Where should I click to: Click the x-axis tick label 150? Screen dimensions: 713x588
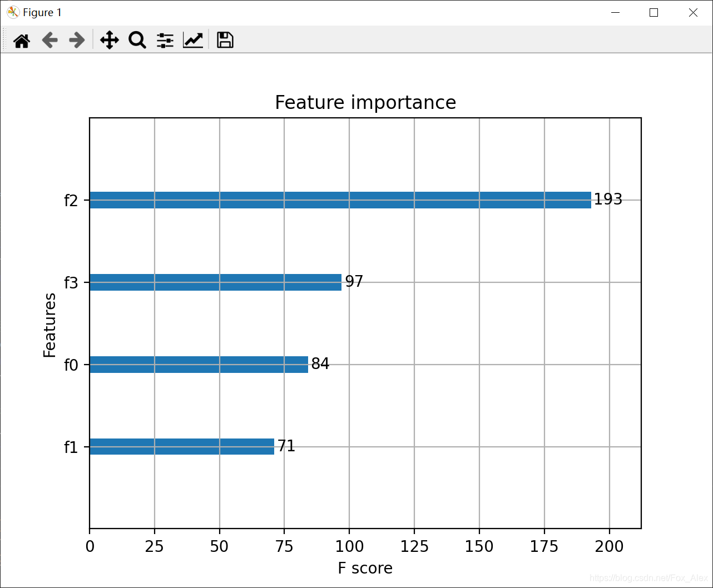(479, 547)
